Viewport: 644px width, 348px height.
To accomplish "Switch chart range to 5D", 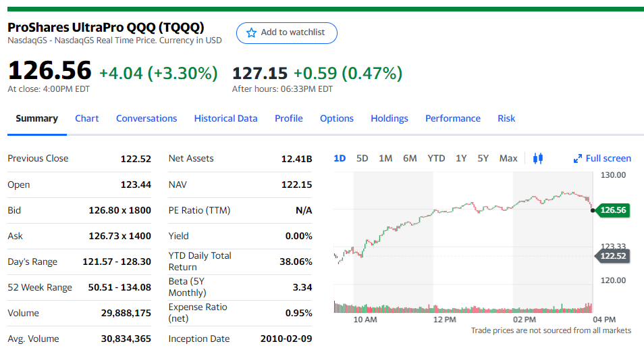I will tap(363, 158).
